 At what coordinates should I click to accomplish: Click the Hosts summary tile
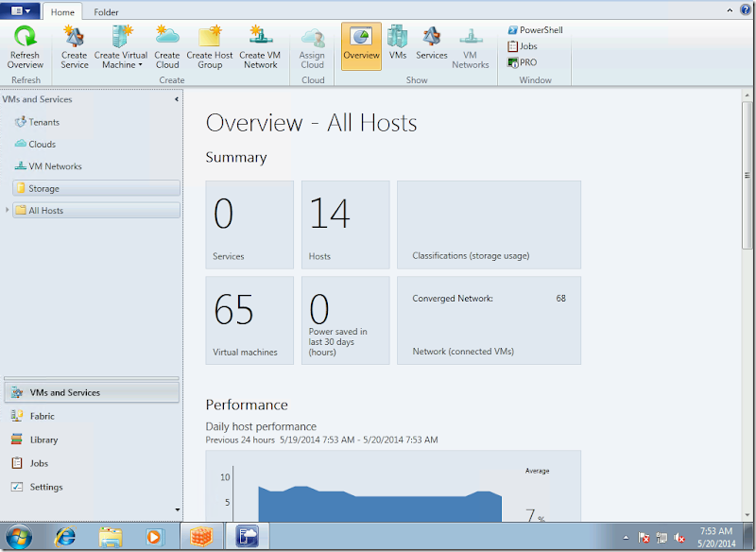pos(345,225)
